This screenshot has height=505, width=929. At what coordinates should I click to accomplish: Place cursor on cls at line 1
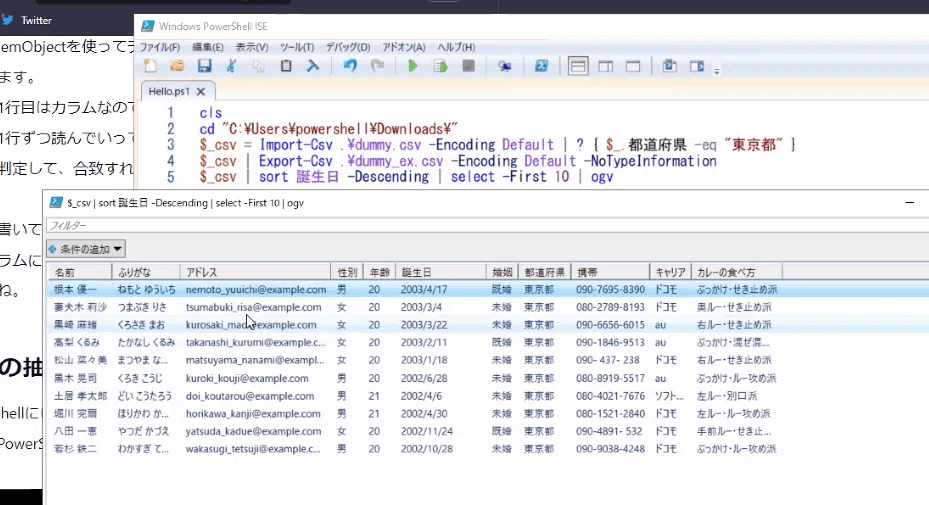pos(211,113)
